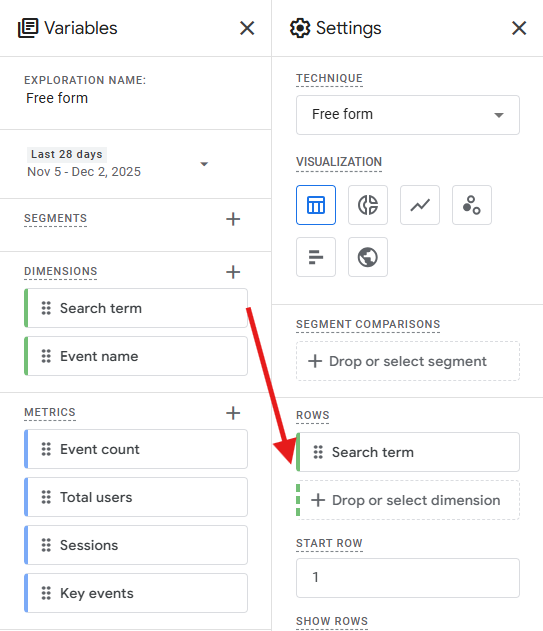Click the VISUALIZATION label

(339, 162)
